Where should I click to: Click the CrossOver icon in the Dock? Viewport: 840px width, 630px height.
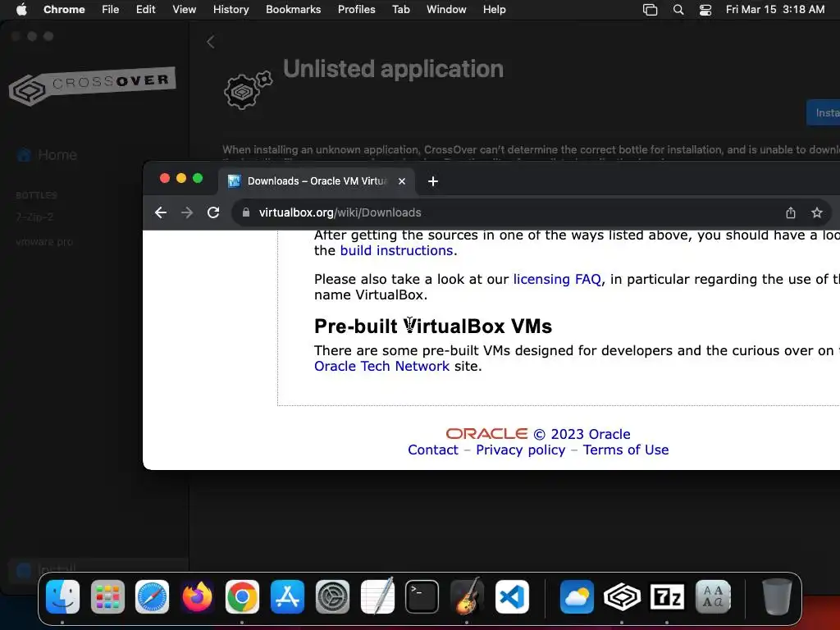(x=622, y=596)
